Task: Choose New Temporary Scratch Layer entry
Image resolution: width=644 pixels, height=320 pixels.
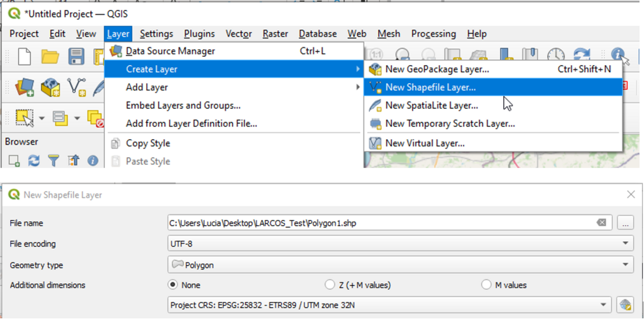Action: (x=493, y=123)
